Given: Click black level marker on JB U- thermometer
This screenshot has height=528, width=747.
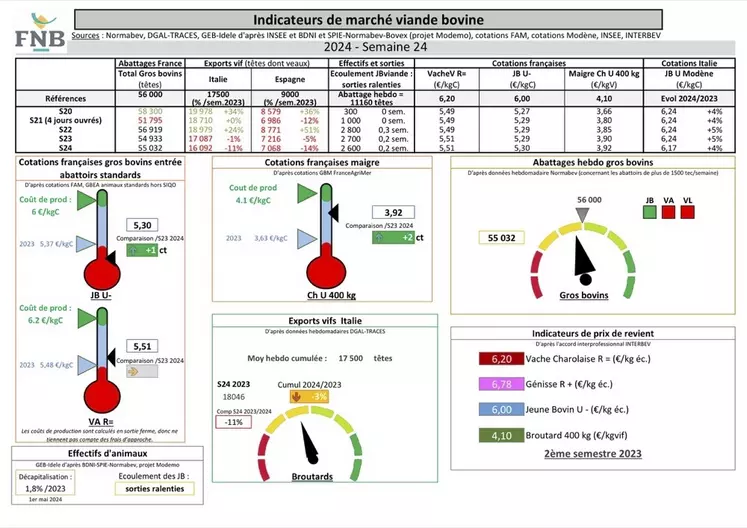Looking at the screenshot, I should (111, 258).
